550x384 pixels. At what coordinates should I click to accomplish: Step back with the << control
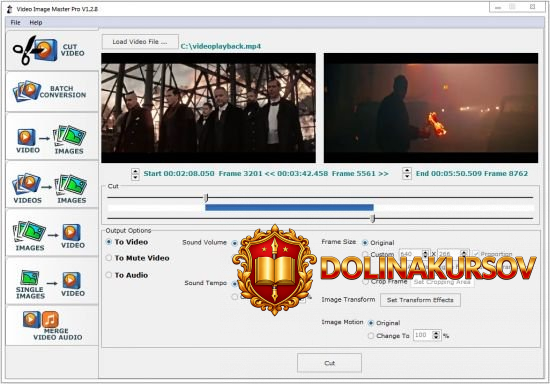click(x=269, y=174)
